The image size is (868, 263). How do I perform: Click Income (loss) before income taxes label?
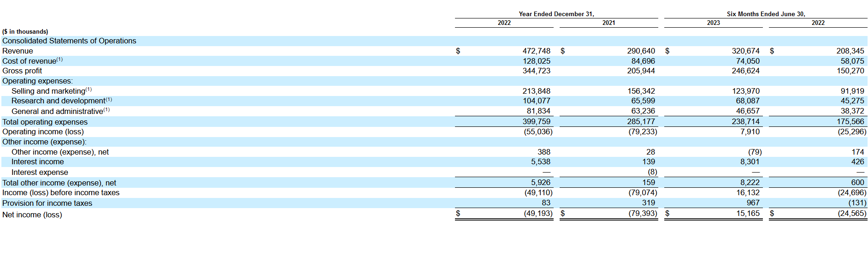[x=61, y=192]
